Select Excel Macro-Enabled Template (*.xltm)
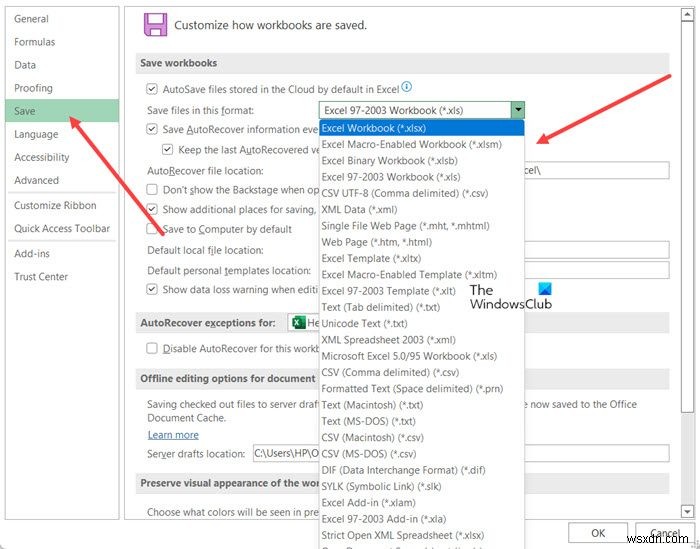Viewport: 700px width, 549px height. [422, 274]
